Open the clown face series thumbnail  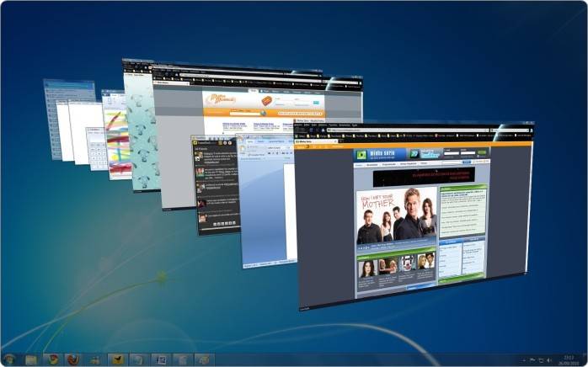[x=407, y=263]
